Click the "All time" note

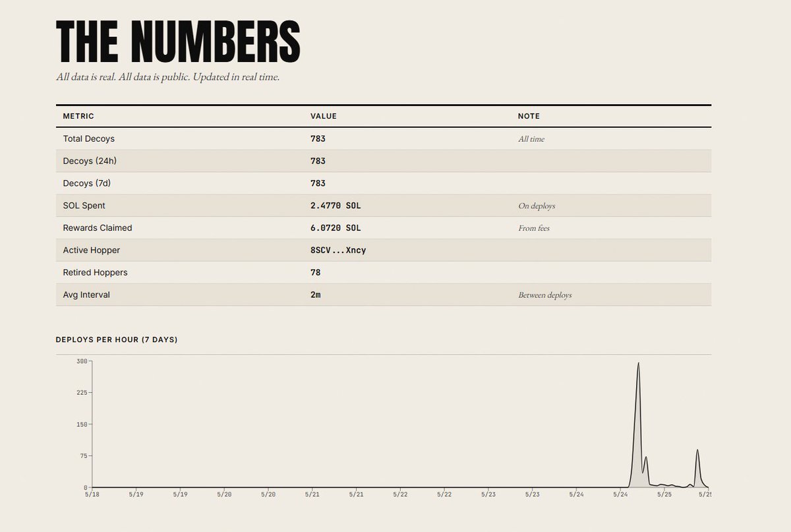pos(531,139)
